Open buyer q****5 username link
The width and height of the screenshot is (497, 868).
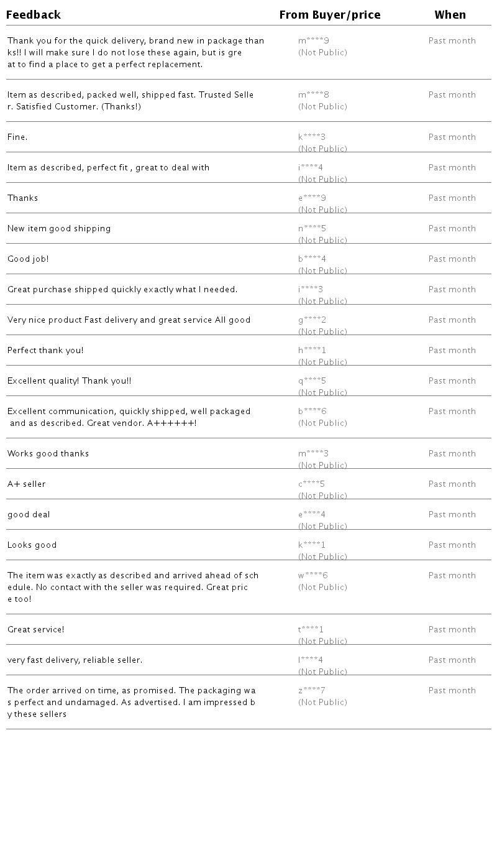click(312, 381)
